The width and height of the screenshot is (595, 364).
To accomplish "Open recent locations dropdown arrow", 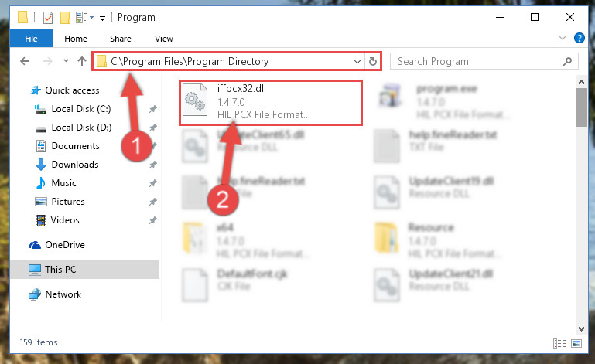I will click(x=66, y=60).
